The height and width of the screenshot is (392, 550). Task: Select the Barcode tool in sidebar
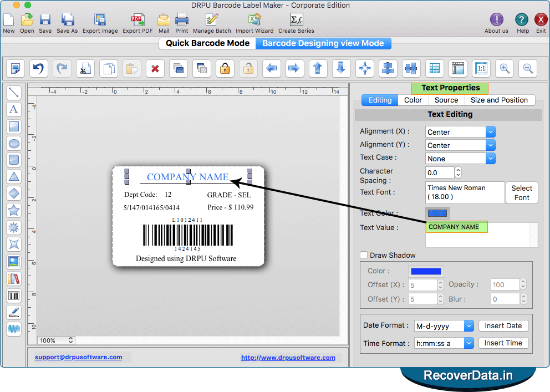(14, 296)
